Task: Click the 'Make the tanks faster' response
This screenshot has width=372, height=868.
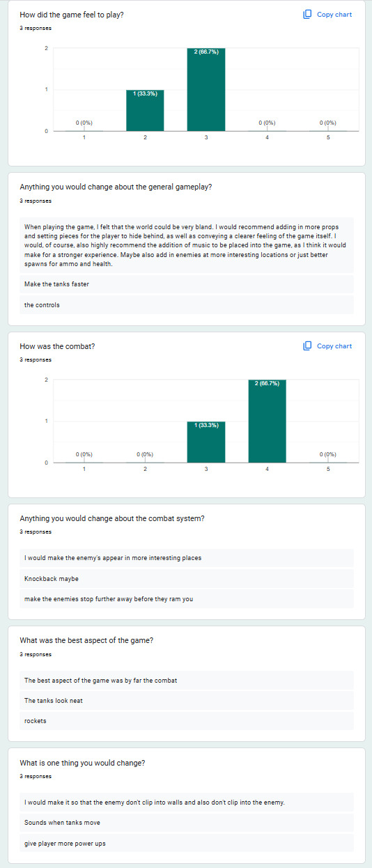Action: pos(186,284)
